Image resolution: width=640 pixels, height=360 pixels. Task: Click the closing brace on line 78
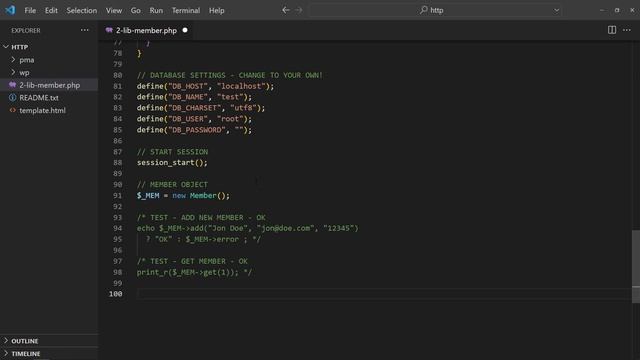coord(139,53)
